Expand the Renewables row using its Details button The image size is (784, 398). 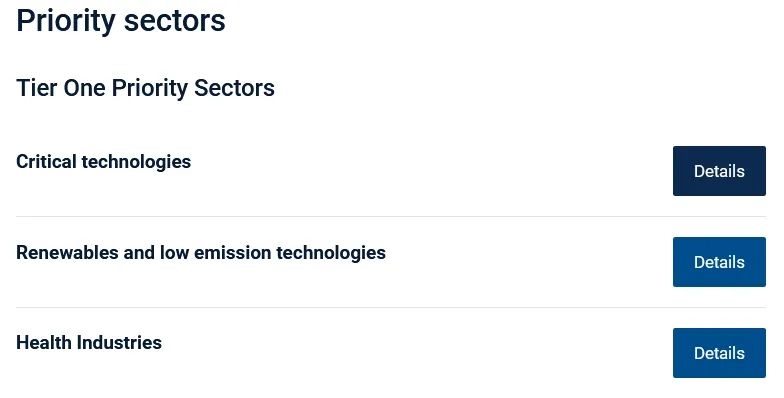point(719,262)
